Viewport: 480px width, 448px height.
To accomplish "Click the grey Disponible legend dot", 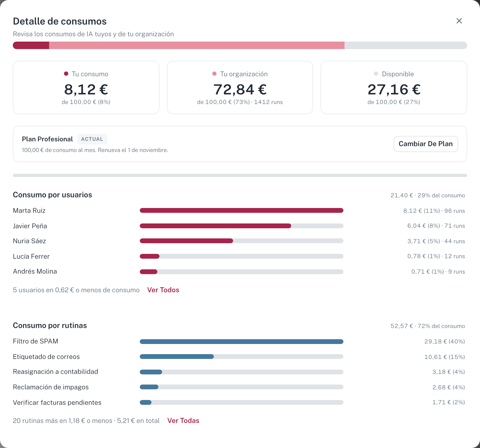I will (376, 74).
